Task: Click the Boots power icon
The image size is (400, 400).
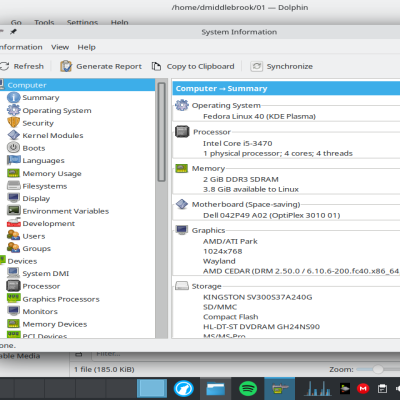Action: 14,148
